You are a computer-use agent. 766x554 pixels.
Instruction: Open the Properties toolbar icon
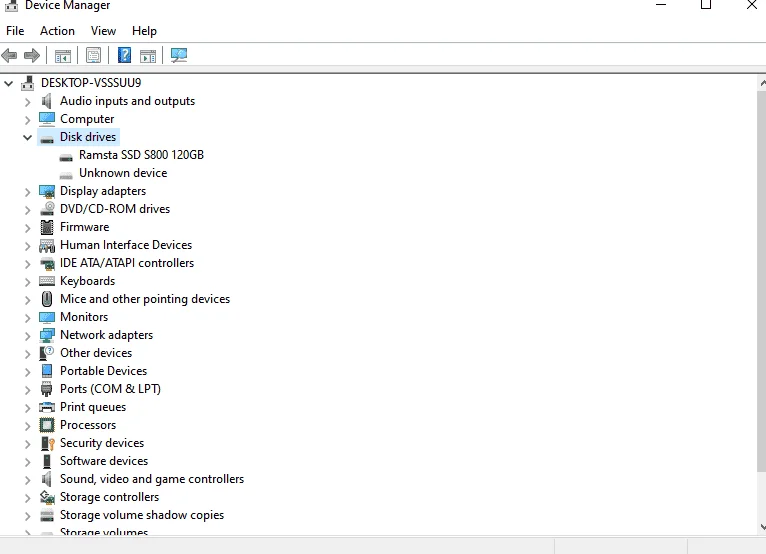[x=93, y=55]
